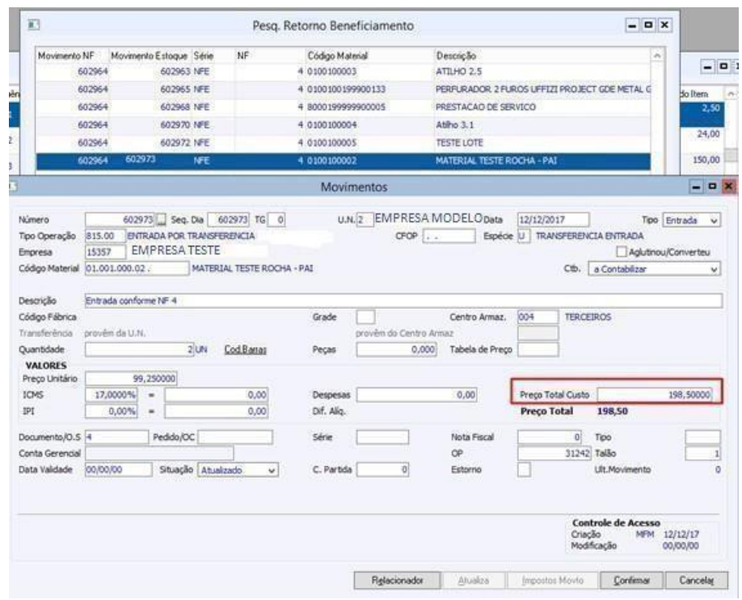This screenshot has height=600, width=742.
Task: Click the lookup icon beside Número field
Action: coord(161,220)
